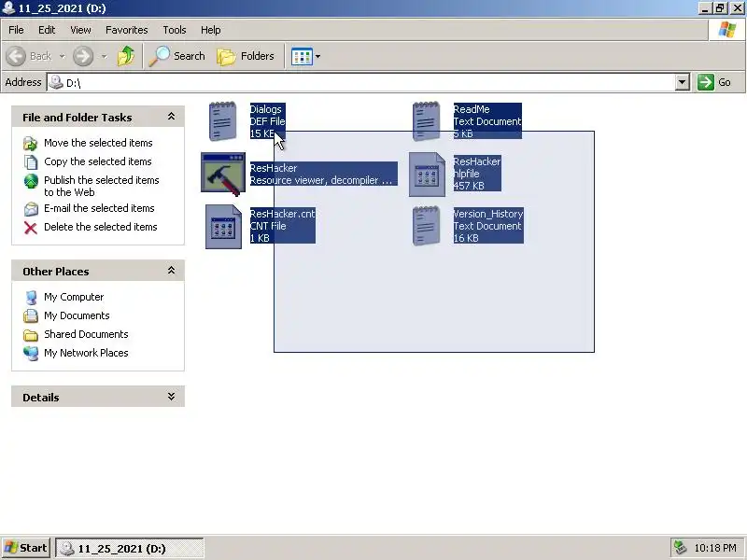The width and height of the screenshot is (747, 560).
Task: Click the Forward navigation arrow icon
Action: pos(83,56)
